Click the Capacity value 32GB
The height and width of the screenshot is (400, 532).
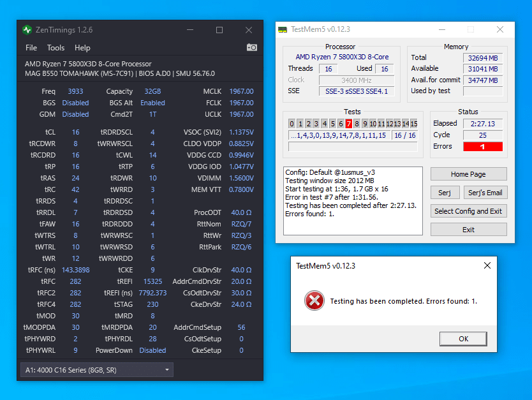point(152,91)
